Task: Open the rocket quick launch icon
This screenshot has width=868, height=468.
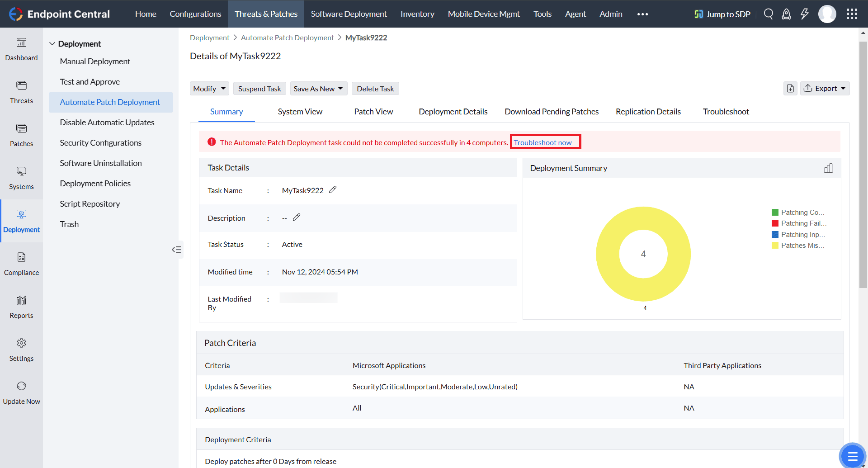Action: [786, 14]
